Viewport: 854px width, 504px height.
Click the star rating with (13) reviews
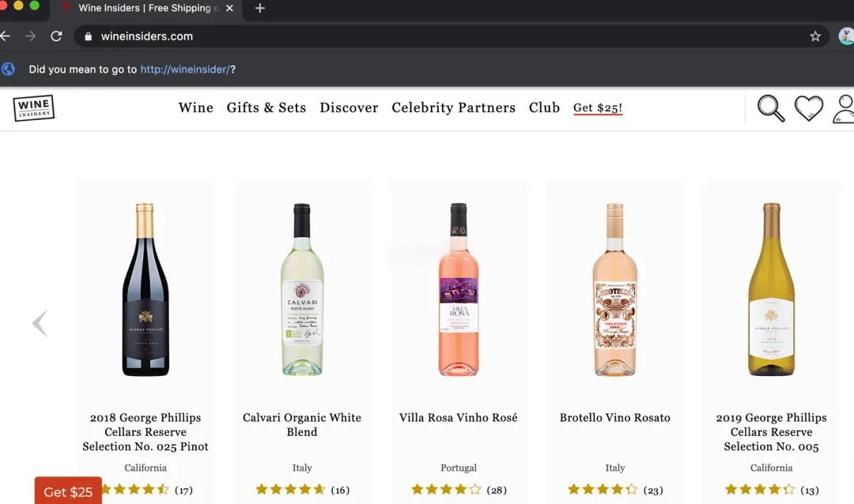[x=771, y=490]
